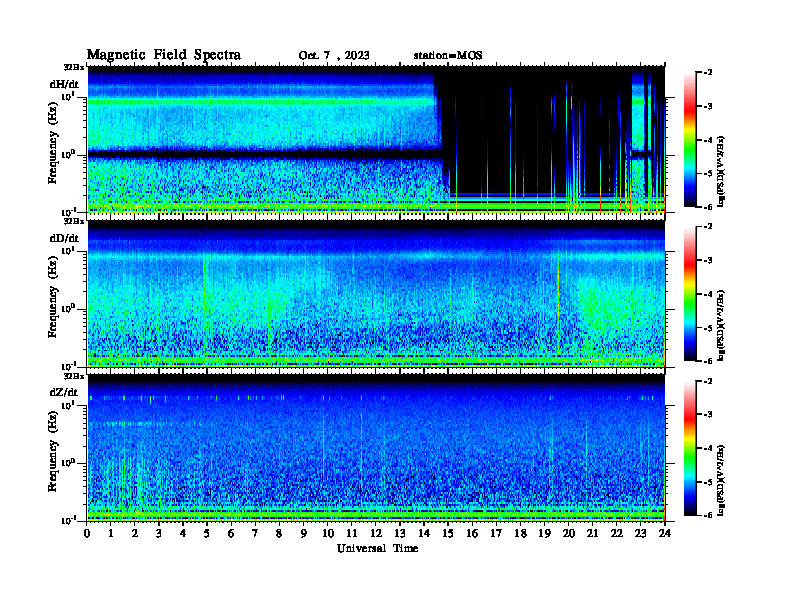Click the 32Hz label atop the dH/dt panel
This screenshot has width=792, height=612.
pyautogui.click(x=74, y=67)
